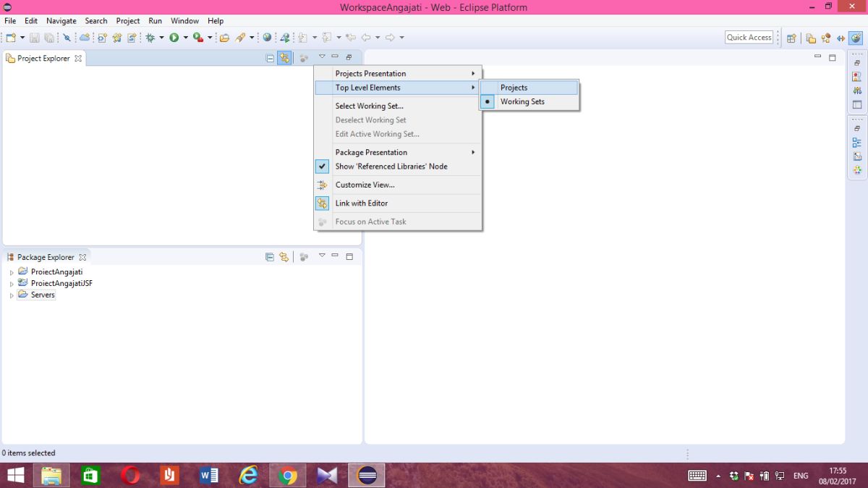The width and height of the screenshot is (868, 488).
Task: Open the Window menu
Action: click(x=184, y=21)
